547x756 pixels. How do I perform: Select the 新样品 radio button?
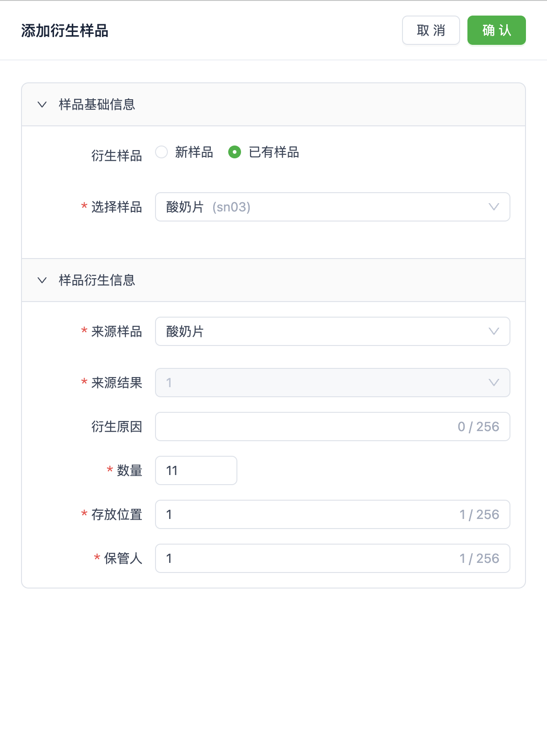click(161, 153)
